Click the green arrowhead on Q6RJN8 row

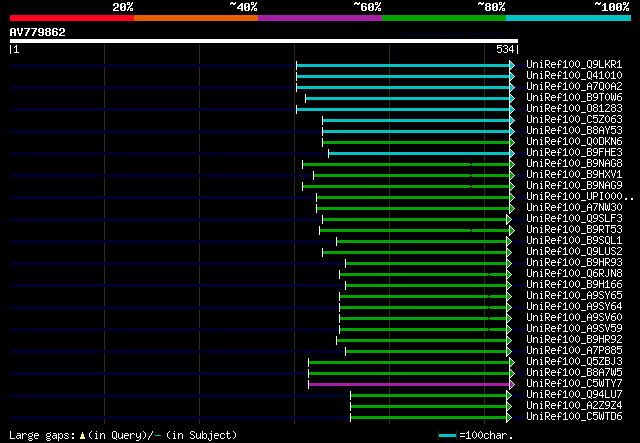click(509, 274)
